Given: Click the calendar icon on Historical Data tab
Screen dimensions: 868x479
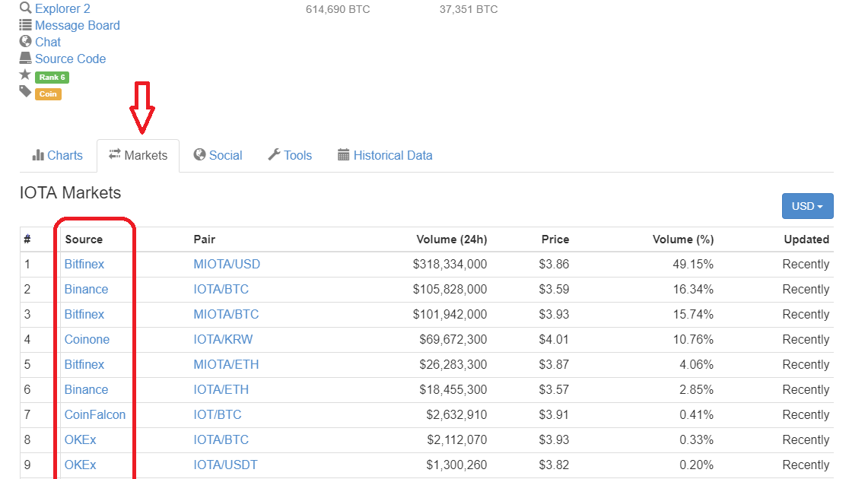Looking at the screenshot, I should [x=344, y=155].
